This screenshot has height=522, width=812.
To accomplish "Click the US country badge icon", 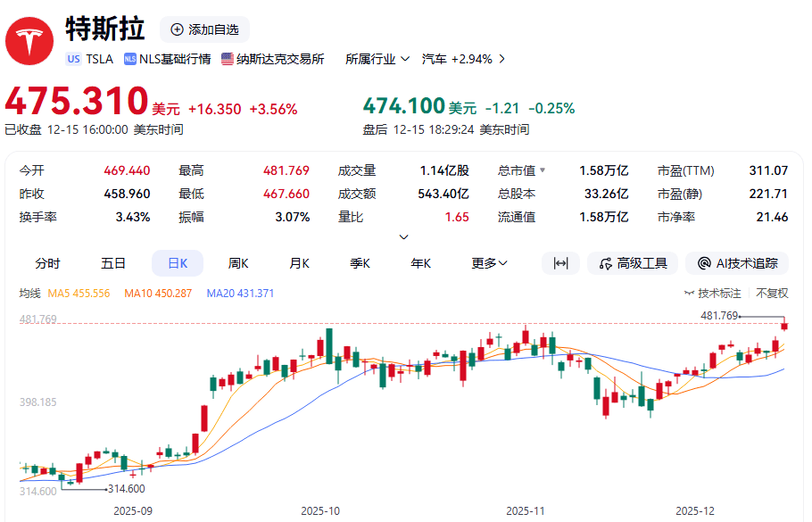I will tap(73, 59).
